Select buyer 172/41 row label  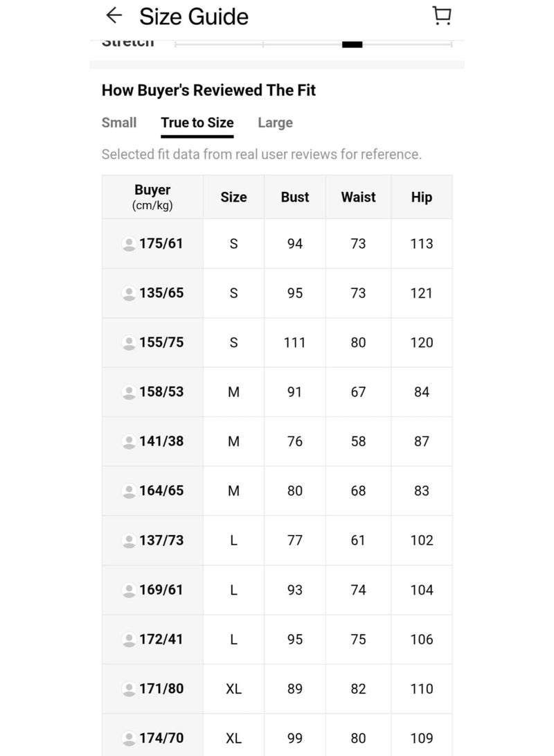[x=161, y=639]
